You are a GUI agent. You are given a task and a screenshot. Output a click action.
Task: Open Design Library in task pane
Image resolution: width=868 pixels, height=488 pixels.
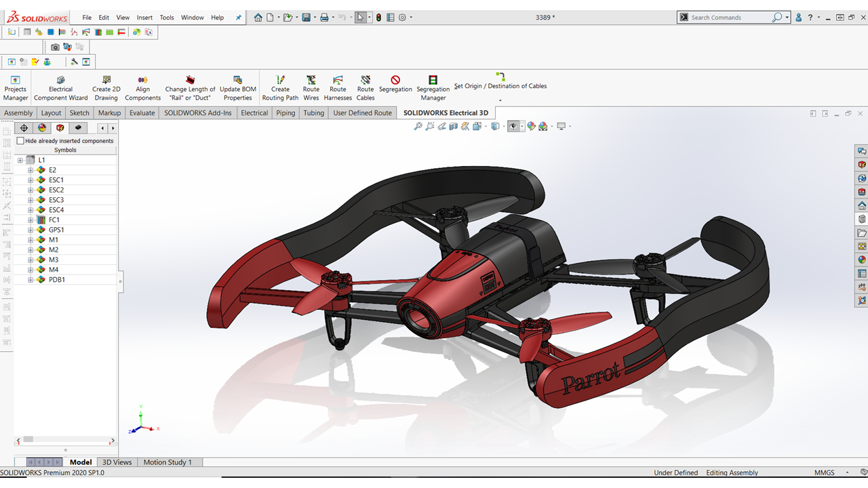click(x=862, y=219)
